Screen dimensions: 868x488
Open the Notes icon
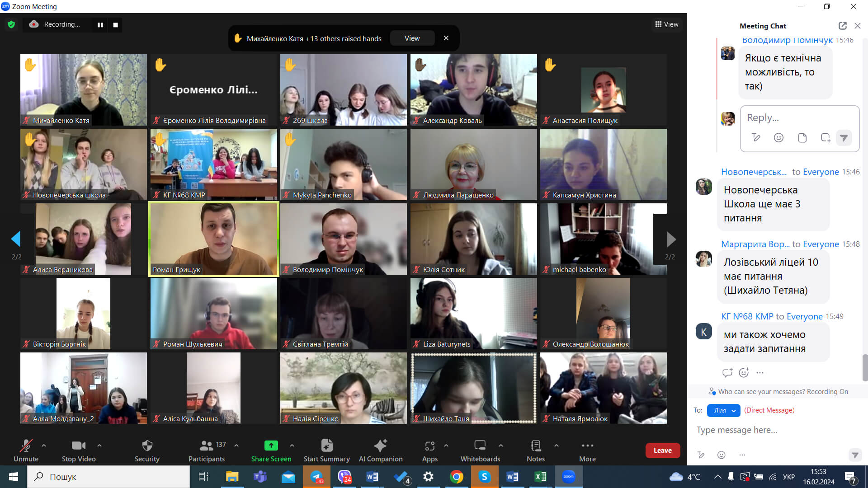pyautogui.click(x=536, y=446)
